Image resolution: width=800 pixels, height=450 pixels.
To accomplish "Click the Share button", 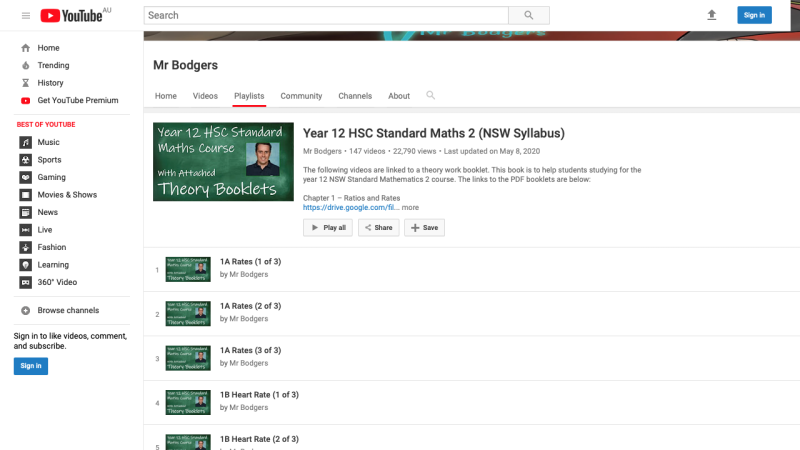I will click(x=378, y=227).
